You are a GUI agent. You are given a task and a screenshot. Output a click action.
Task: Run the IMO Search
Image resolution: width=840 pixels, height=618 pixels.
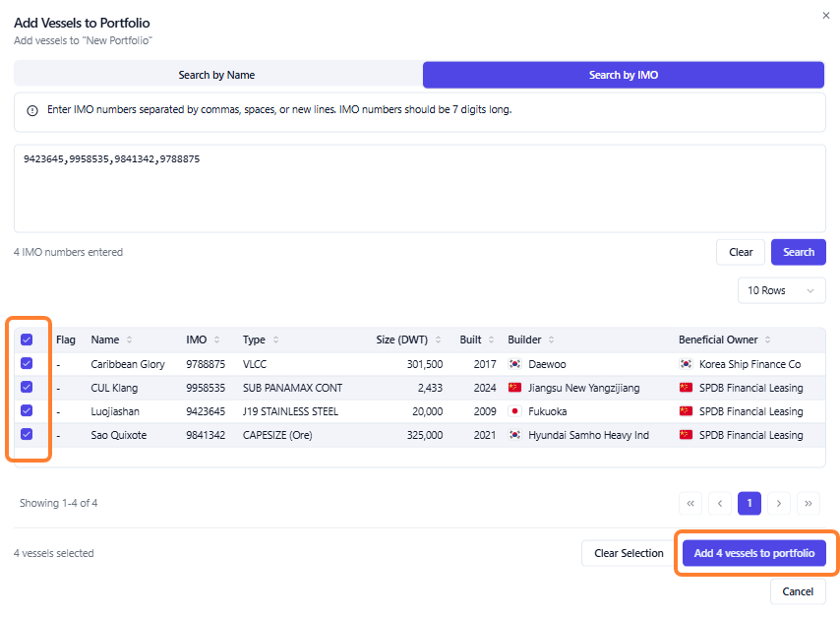point(799,252)
